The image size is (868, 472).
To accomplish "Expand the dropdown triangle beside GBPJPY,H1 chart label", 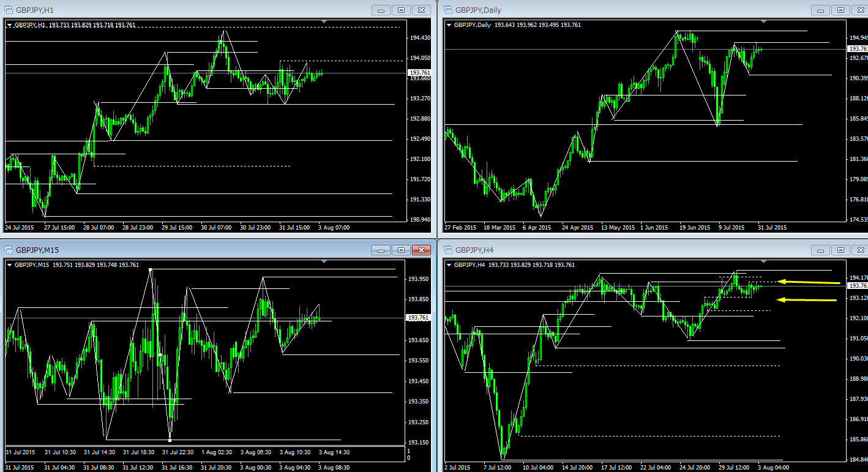I will pyautogui.click(x=10, y=25).
